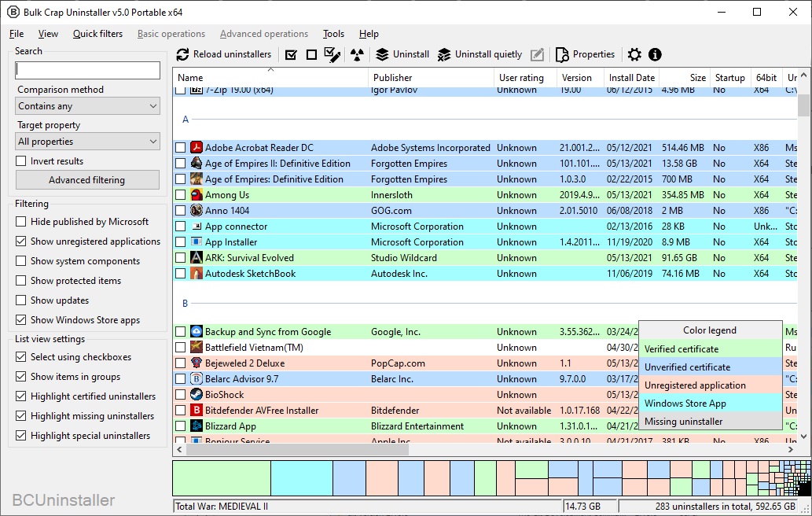Click the Windows Store App legend color

pyautogui.click(x=710, y=404)
